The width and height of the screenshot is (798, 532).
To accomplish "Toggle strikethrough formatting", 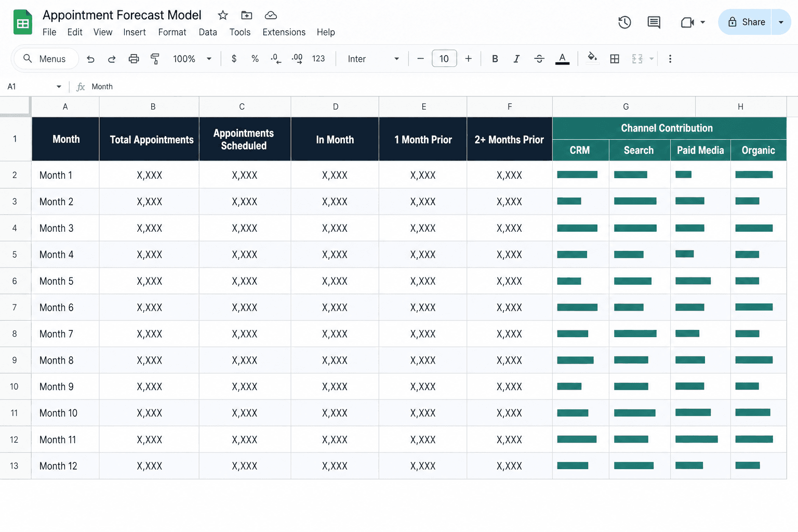I will (539, 59).
